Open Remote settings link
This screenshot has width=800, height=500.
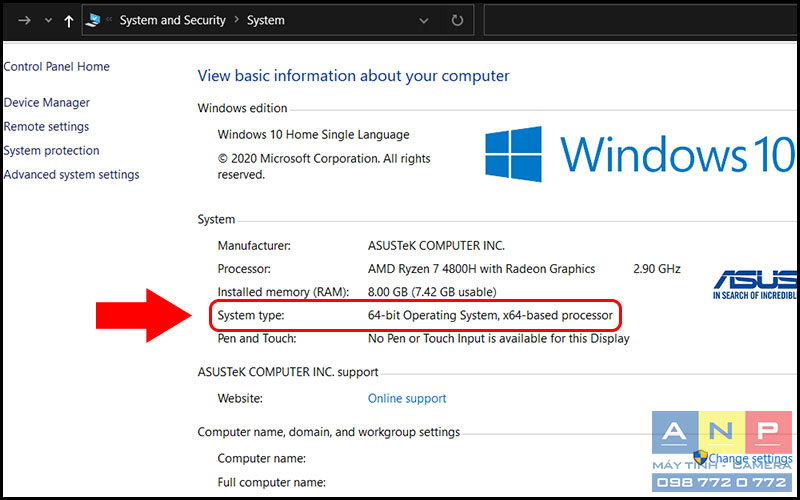(x=46, y=127)
